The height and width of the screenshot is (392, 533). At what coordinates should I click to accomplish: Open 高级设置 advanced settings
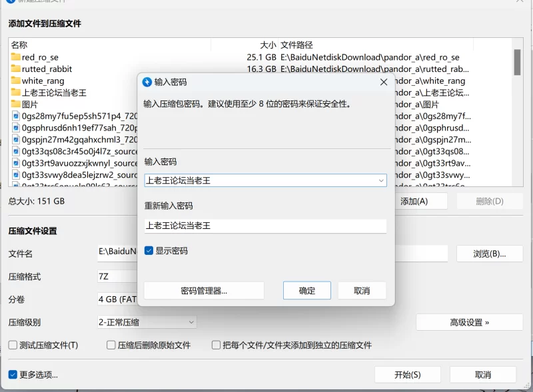[469, 322]
